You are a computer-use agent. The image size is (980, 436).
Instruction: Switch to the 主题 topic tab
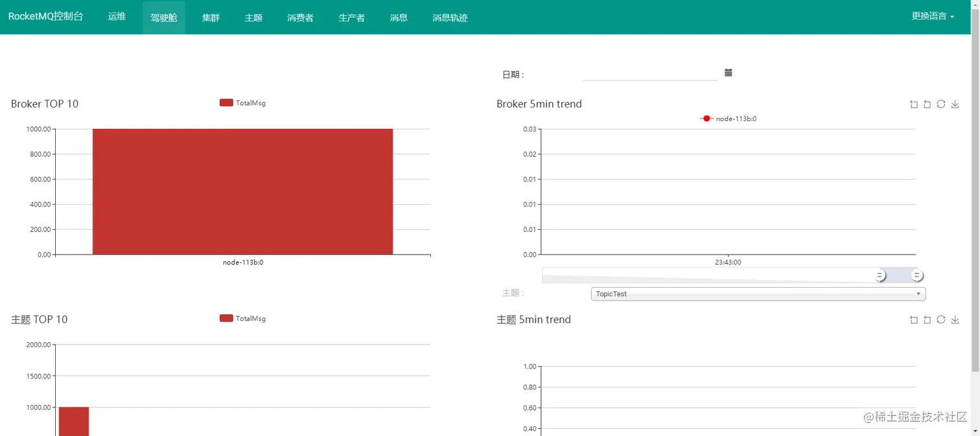253,17
